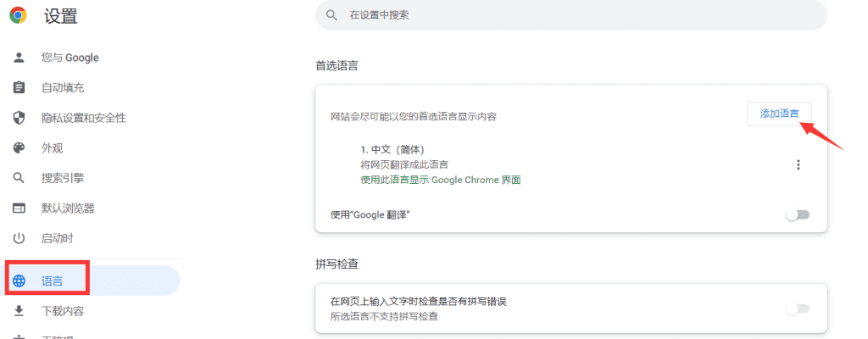Click the magnifier icon in the settings search bar
868x339 pixels.
tap(331, 15)
